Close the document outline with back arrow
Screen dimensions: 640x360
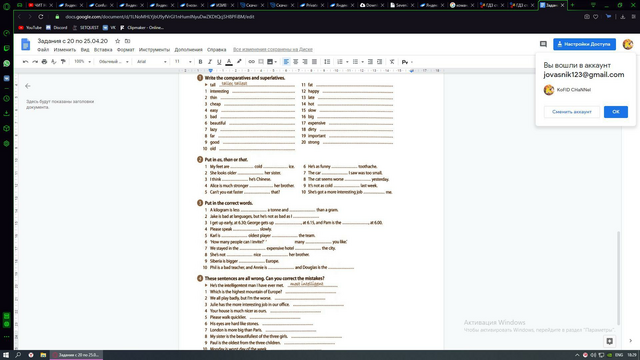[28, 86]
